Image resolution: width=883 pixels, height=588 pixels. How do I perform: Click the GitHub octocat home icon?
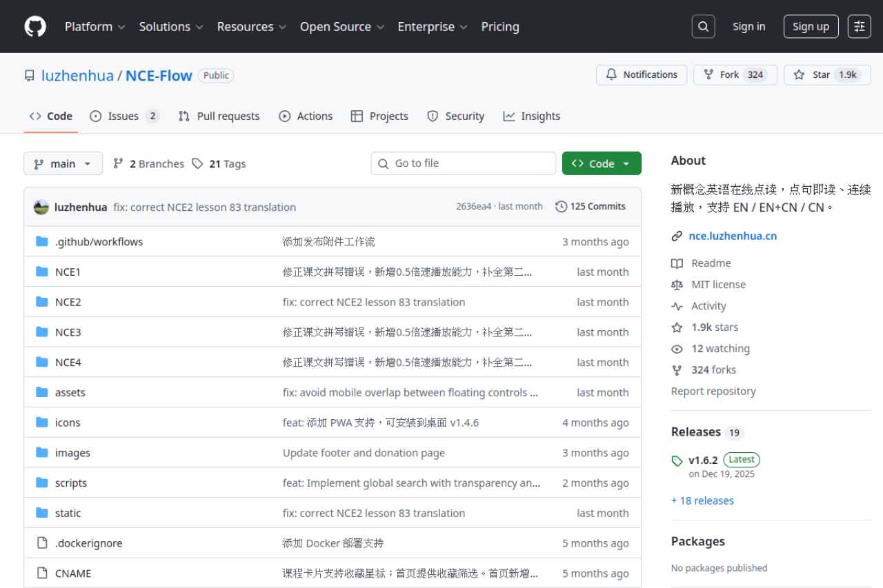point(34,26)
